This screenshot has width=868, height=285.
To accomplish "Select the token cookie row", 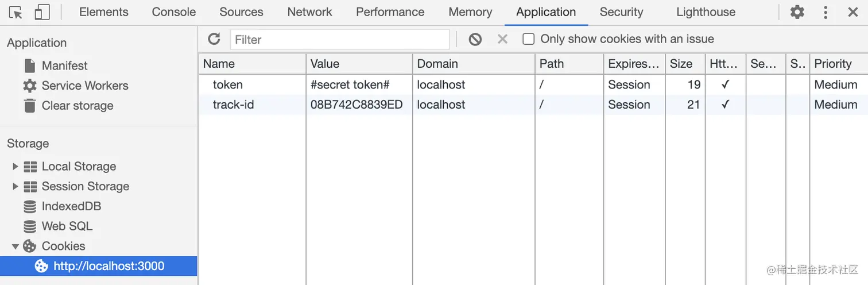I will 228,85.
